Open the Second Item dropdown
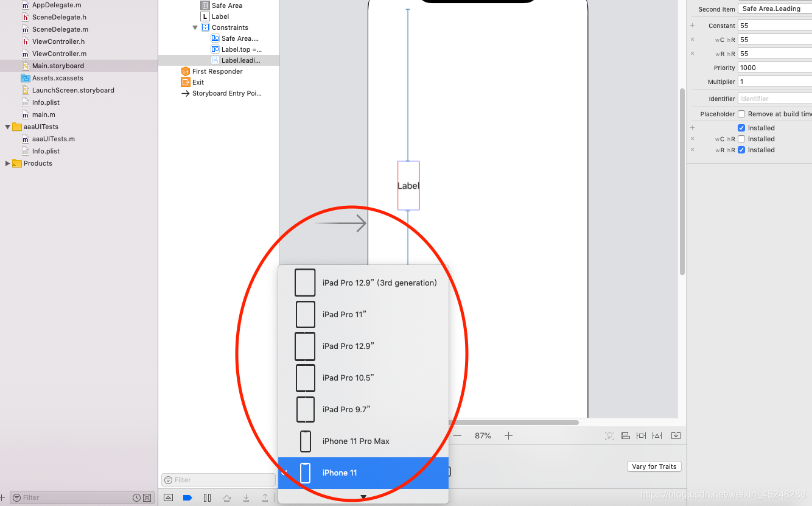This screenshot has height=506, width=812. [775, 9]
